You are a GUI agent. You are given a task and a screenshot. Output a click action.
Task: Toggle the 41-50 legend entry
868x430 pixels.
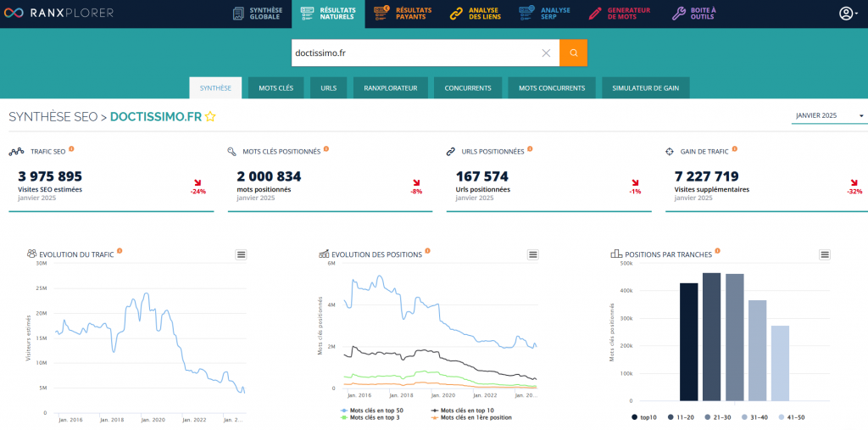pyautogui.click(x=792, y=417)
